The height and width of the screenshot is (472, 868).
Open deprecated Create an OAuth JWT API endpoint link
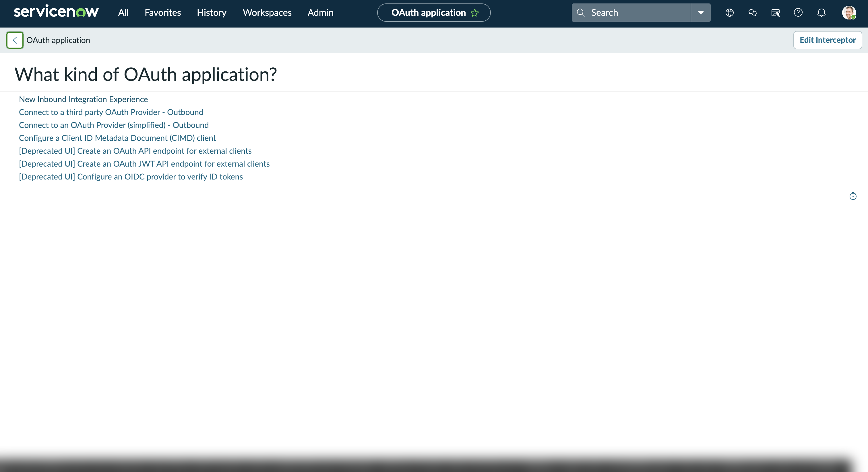[x=144, y=164]
